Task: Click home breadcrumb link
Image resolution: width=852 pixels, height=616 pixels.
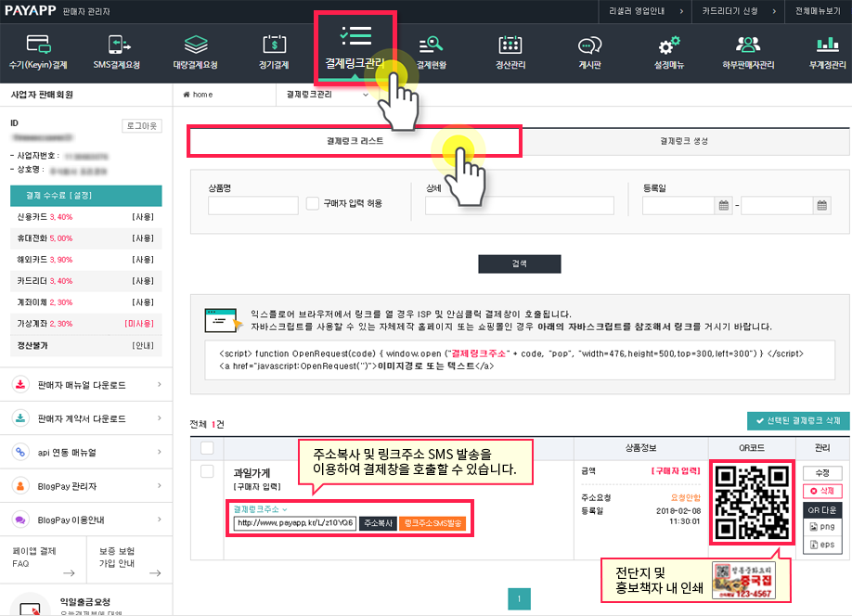Action: [199, 95]
